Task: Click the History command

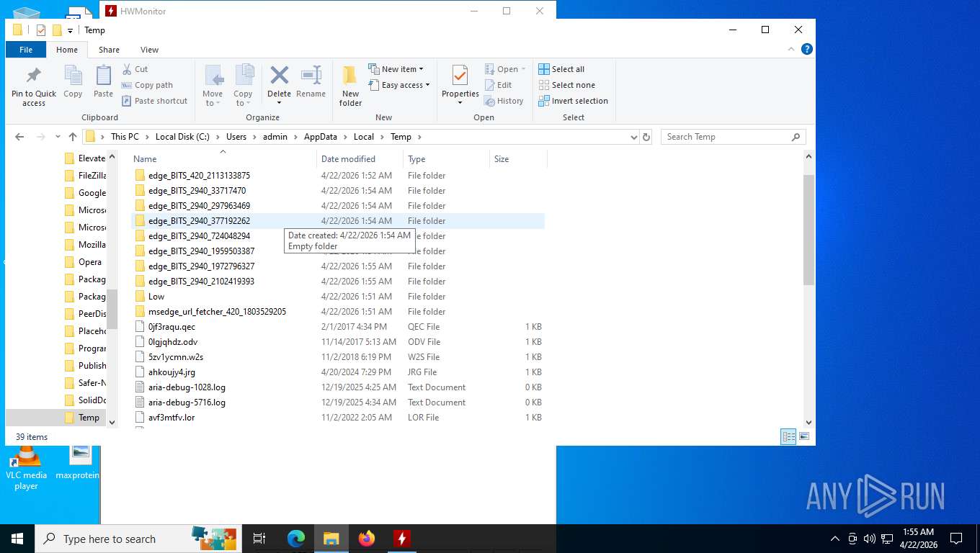Action: point(504,101)
